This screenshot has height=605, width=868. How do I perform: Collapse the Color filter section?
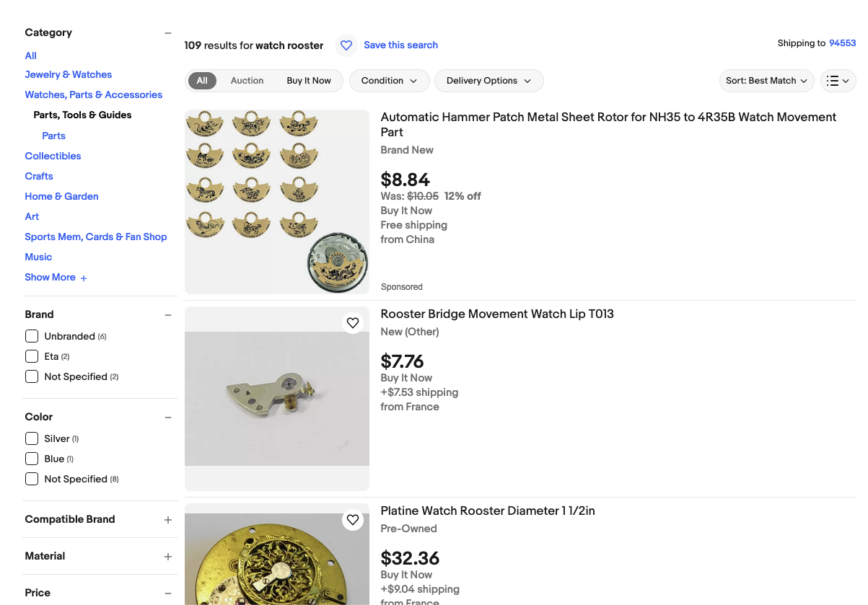168,418
